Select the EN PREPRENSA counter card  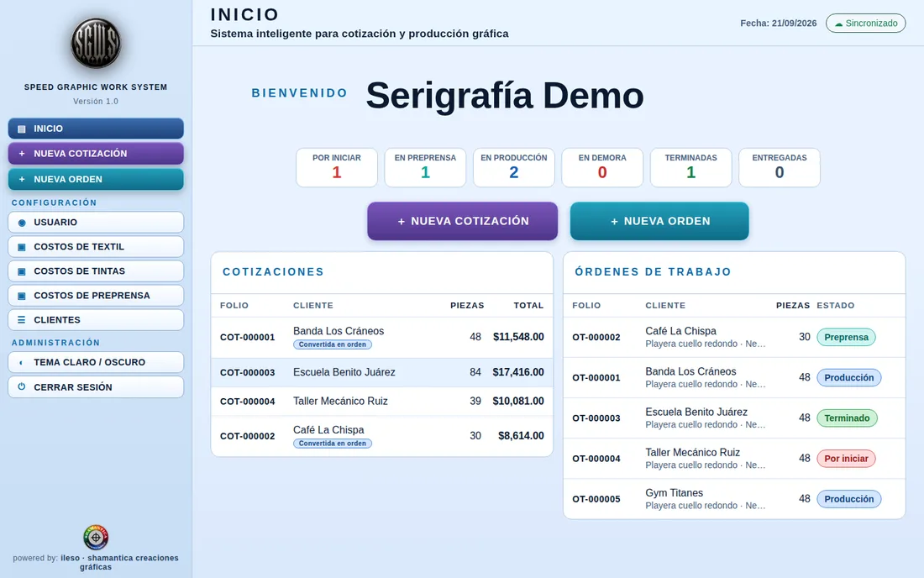click(426, 167)
